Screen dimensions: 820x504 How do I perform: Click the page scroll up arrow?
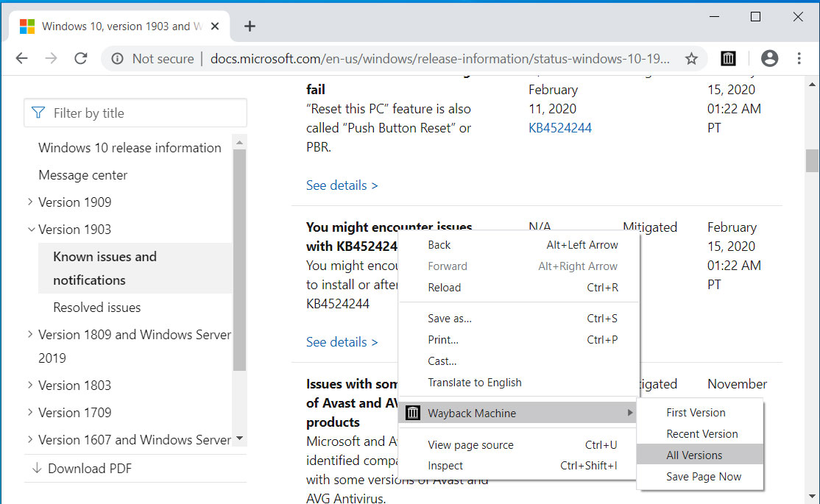click(812, 84)
